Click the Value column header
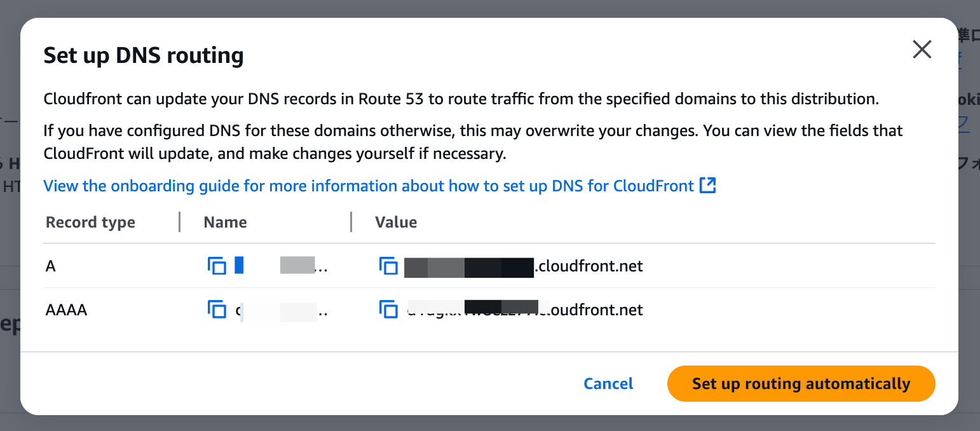 click(396, 222)
